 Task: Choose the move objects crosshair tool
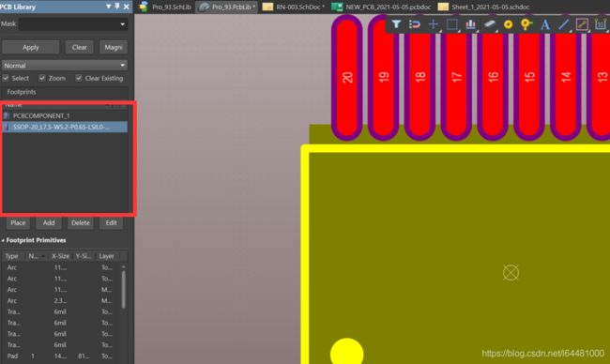coord(433,24)
